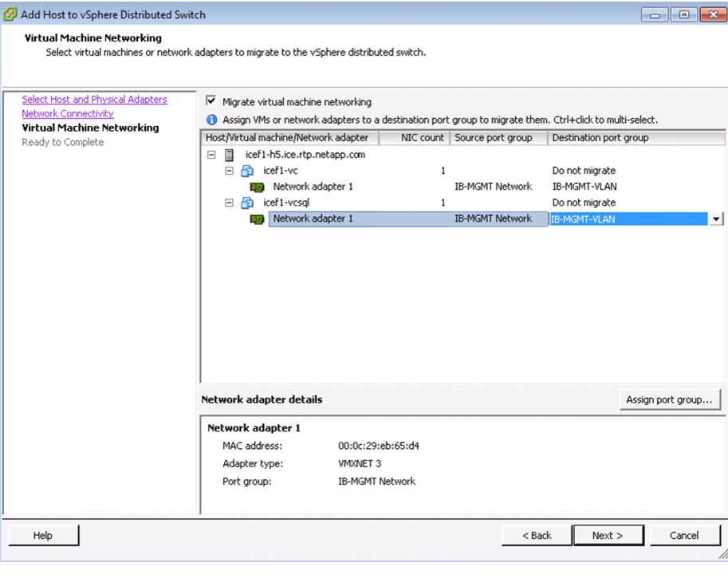Image resolution: width=728 pixels, height=586 pixels.
Task: Click Port group value IB-MGMT Network in details
Action: click(x=376, y=482)
